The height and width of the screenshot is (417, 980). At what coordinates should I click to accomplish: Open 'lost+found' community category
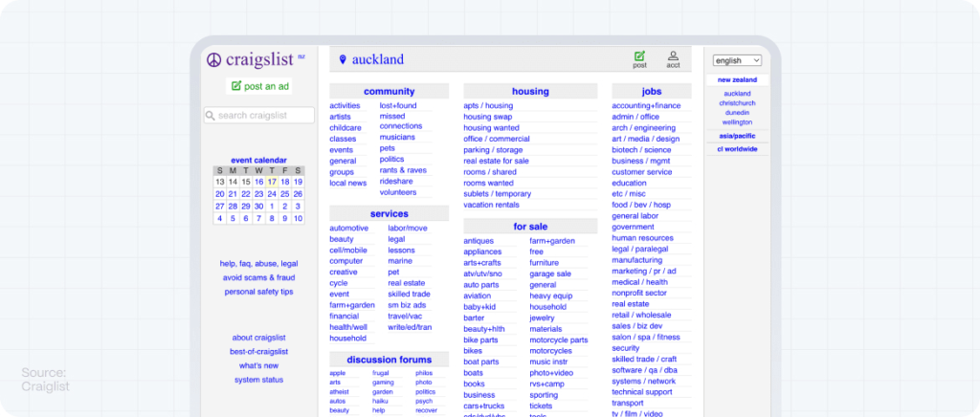point(398,105)
